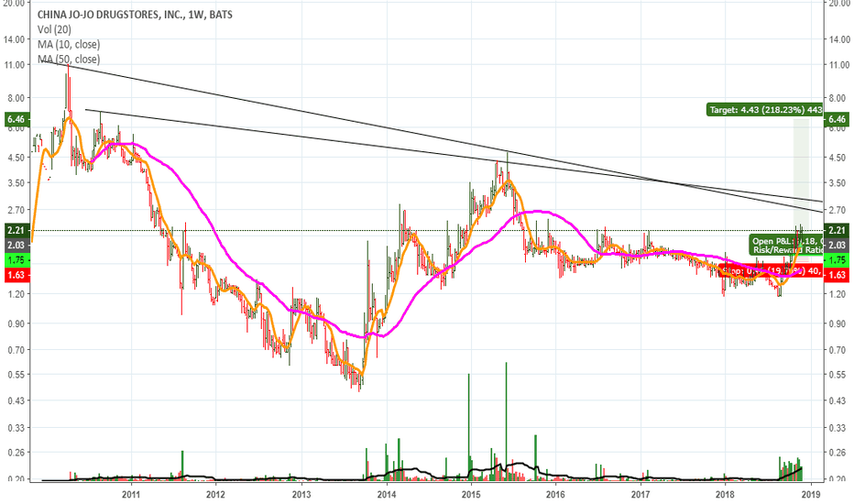Click the 0.55 label on the right price axis
The image size is (854, 504).
coord(838,375)
